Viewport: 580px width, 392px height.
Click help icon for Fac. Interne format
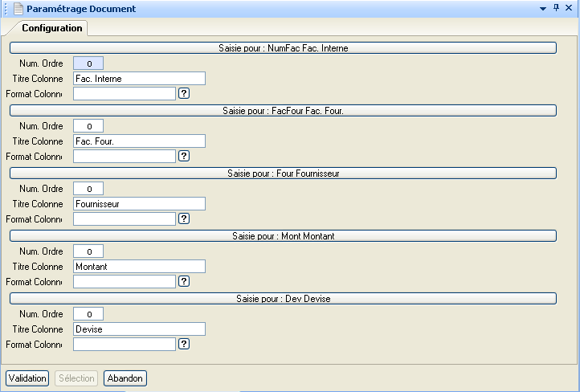click(x=183, y=93)
